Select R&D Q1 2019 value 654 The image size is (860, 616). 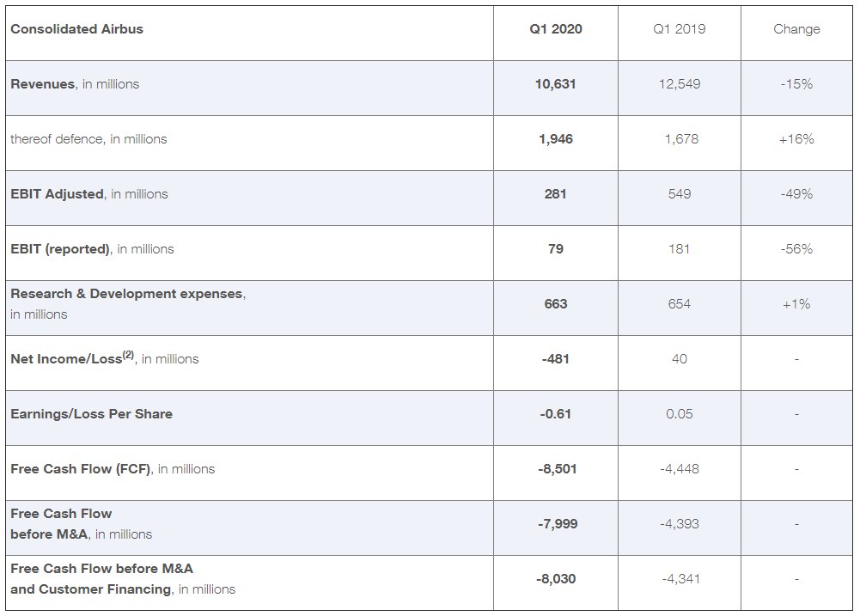pos(679,304)
